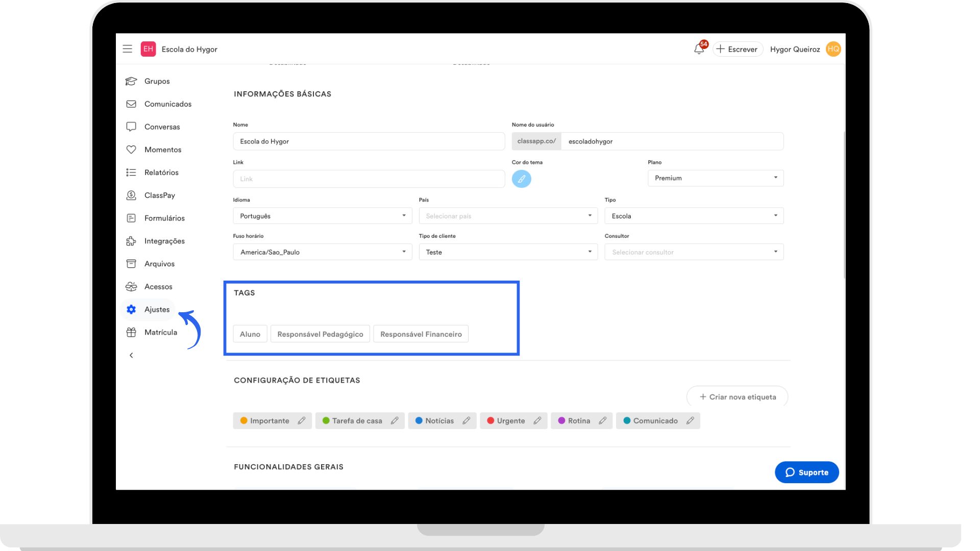The width and height of the screenshot is (980, 551).
Task: Click the Acessos icon in sidebar
Action: [x=131, y=287]
